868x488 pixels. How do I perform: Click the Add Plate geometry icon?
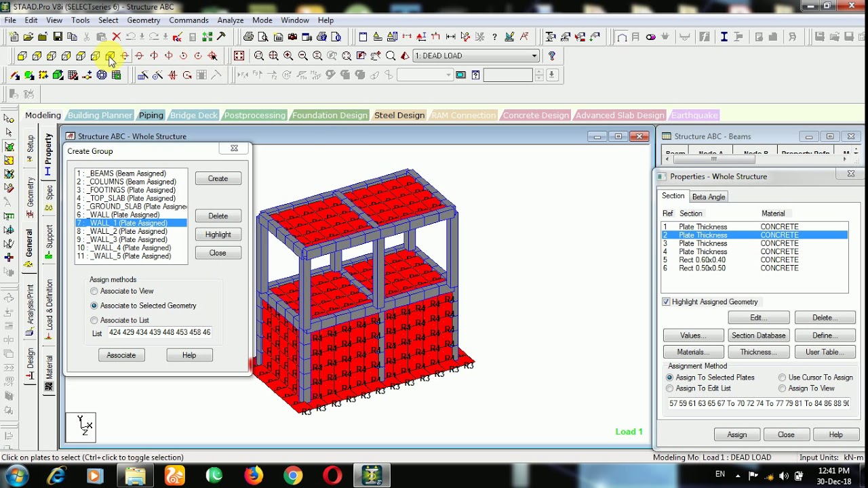coord(29,75)
